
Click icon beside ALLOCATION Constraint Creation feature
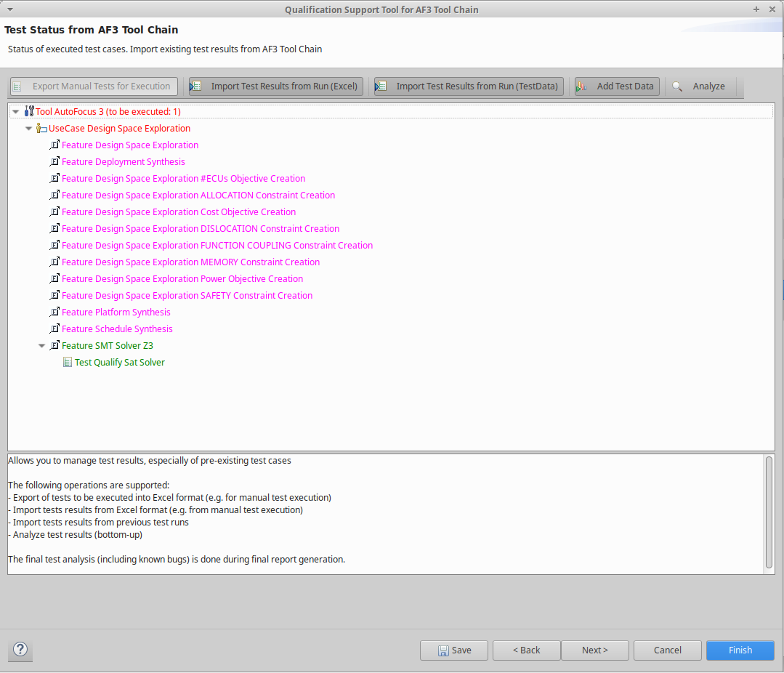point(54,195)
